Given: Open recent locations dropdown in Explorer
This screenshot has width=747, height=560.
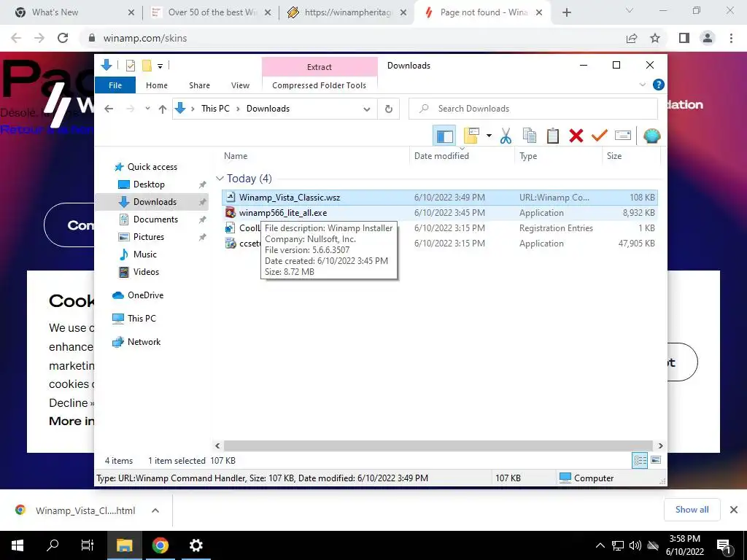Looking at the screenshot, I should [x=147, y=109].
